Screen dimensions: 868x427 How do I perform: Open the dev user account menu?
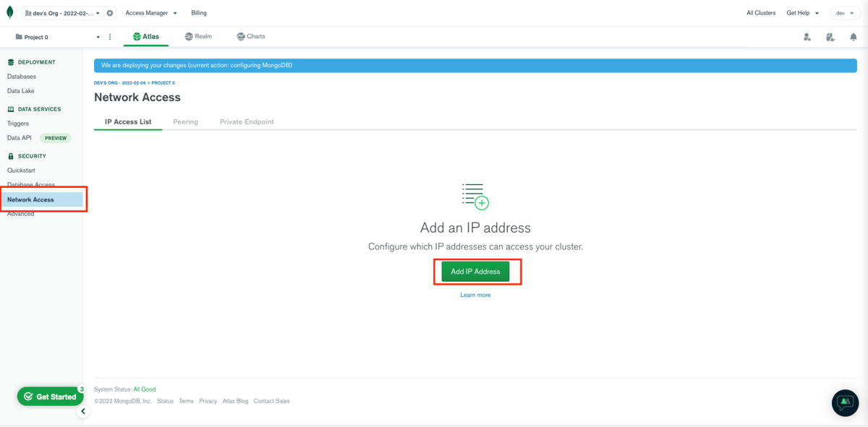(x=846, y=13)
